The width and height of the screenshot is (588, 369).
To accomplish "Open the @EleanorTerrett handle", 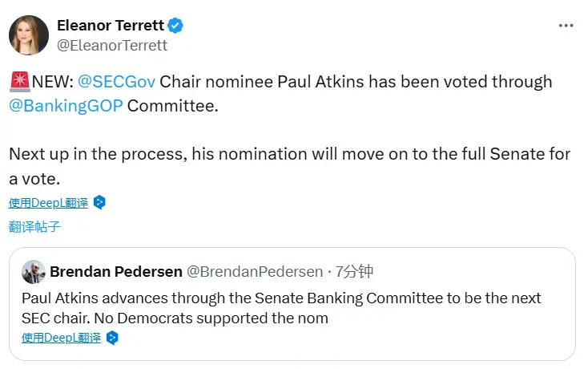I will (x=112, y=45).
